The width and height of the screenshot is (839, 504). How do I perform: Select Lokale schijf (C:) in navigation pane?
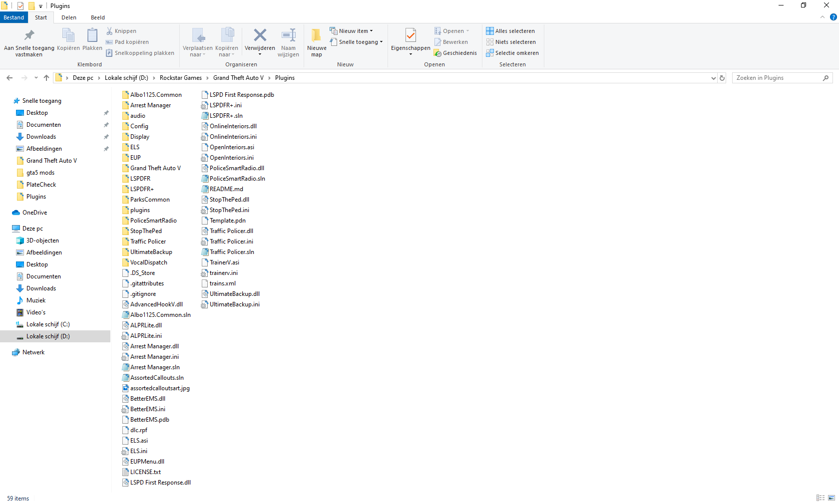48,324
